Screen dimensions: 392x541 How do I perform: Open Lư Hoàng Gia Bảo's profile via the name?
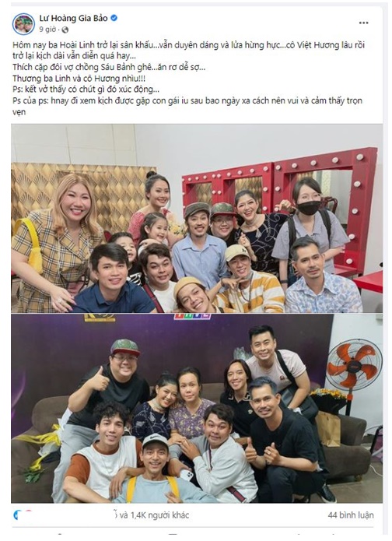coord(73,18)
